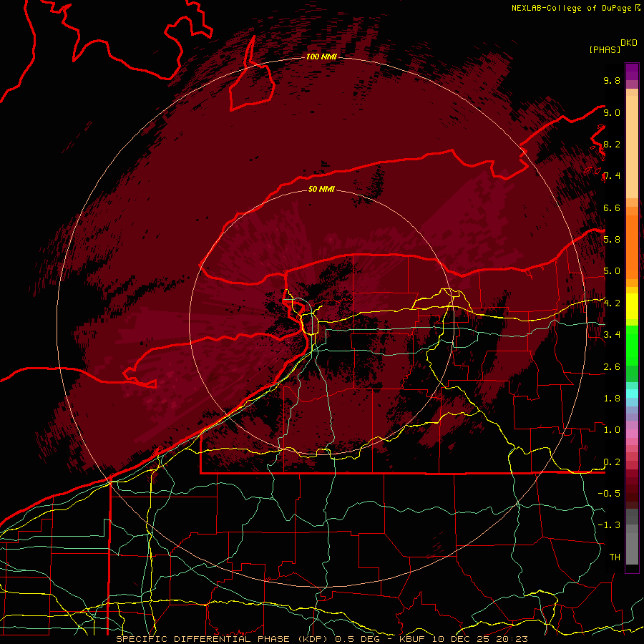Image resolution: width=644 pixels, height=644 pixels.
Task: Pick the cyan segment of the color bar
Action: click(632, 394)
